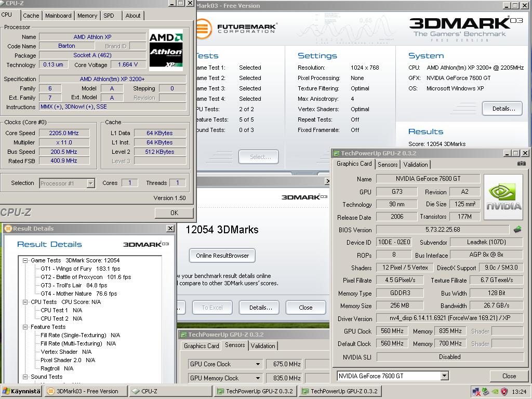Collapse the Game Tests tree node

click(25, 261)
